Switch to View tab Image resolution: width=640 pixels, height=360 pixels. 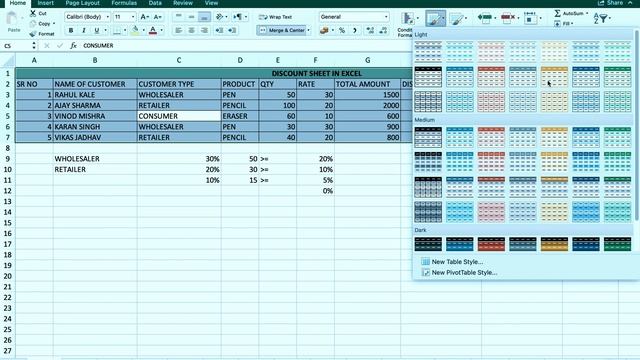[x=211, y=3]
